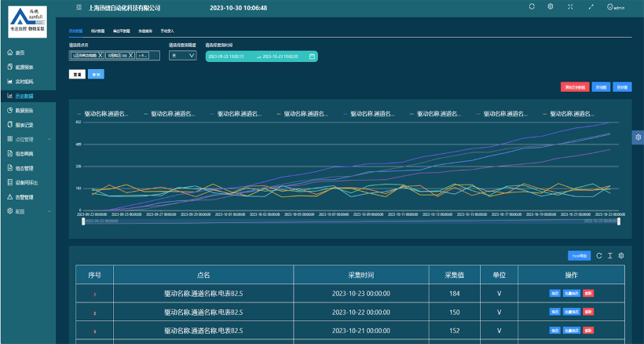Viewport: 644px width, 344px height.
Task: Open 数据报告 in the sidebar
Action: tap(27, 111)
